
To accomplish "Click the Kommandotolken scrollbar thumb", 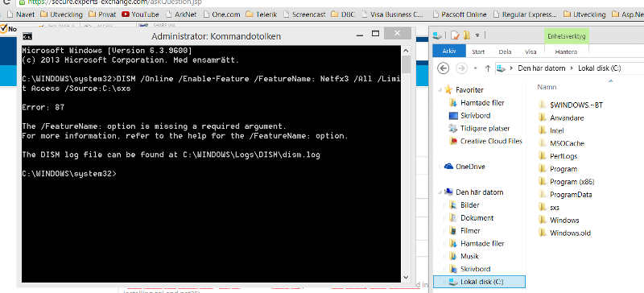I will point(407,64).
